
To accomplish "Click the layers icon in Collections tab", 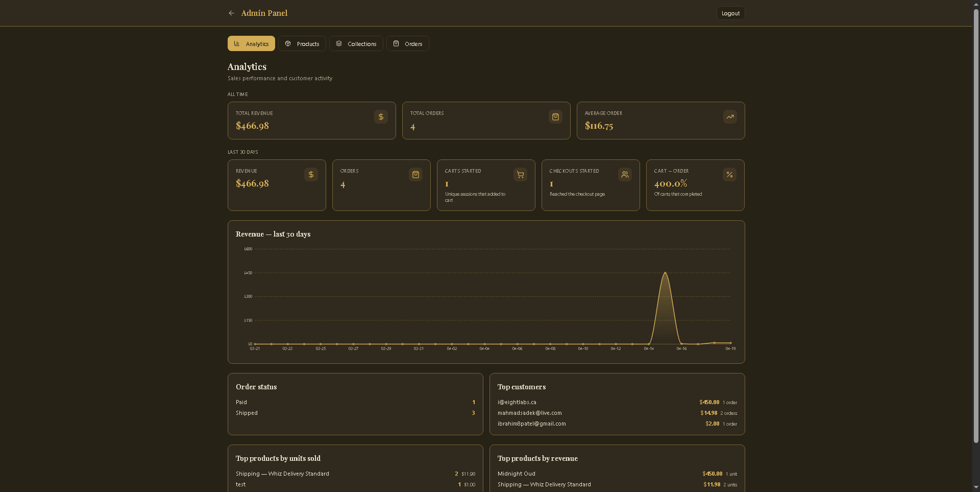I will pos(339,43).
